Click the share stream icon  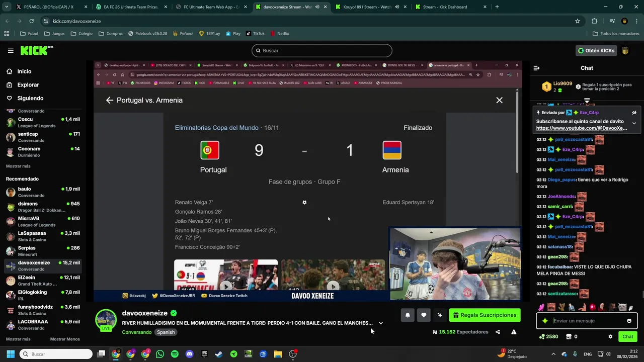point(498,332)
